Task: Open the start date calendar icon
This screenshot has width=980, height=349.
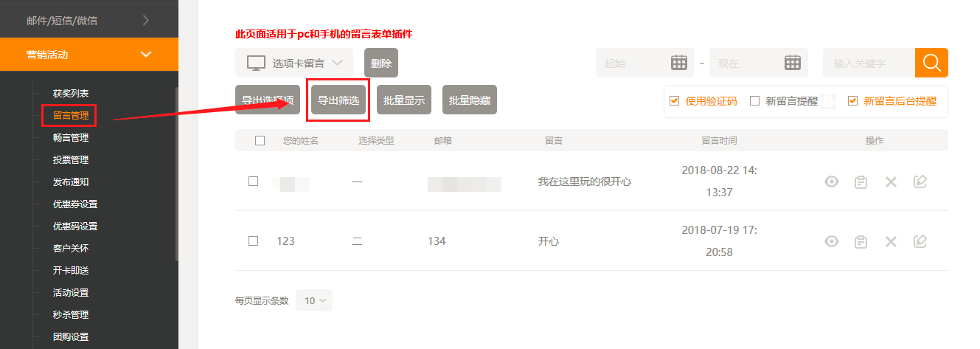Action: (679, 63)
